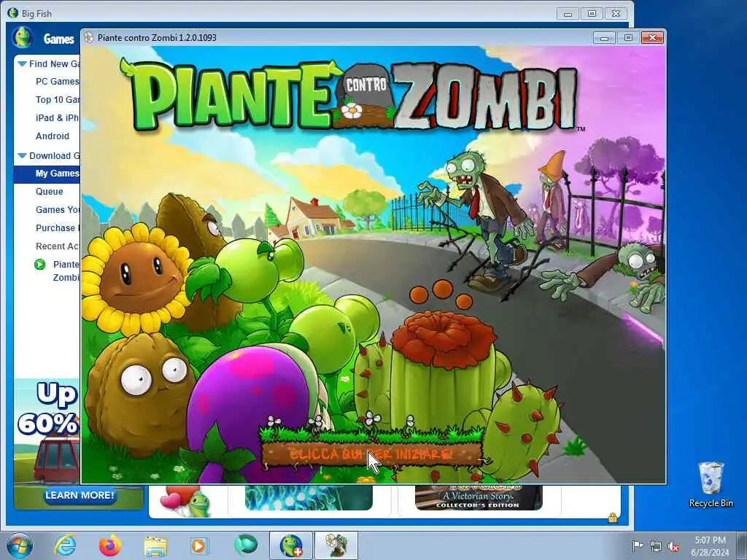
Task: Open Games You... sidebar item
Action: point(57,209)
